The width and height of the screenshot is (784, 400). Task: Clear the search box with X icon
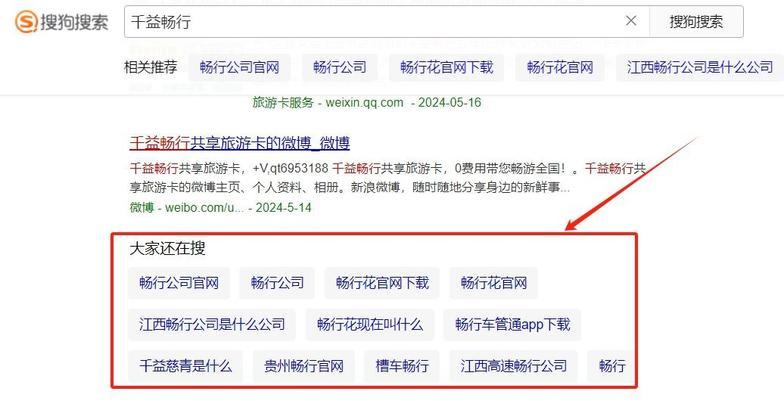631,21
